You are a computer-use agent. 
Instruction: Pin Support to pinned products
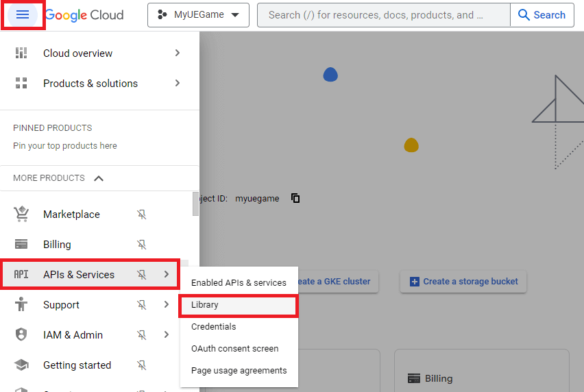point(141,305)
